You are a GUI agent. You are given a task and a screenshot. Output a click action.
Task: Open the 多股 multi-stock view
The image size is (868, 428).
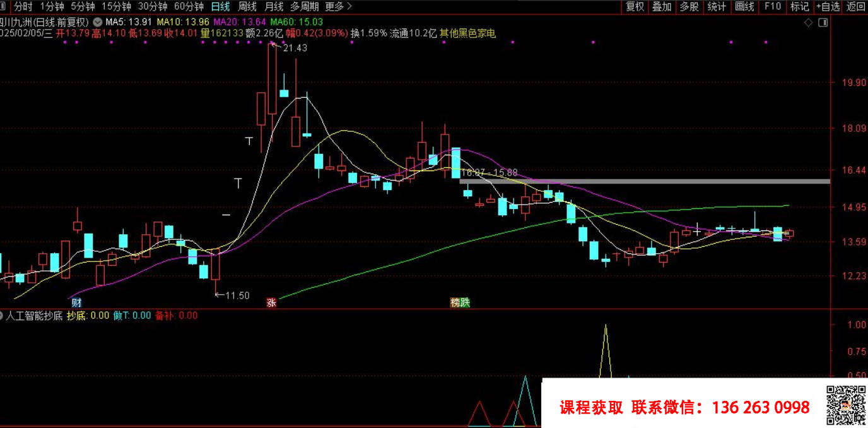click(x=689, y=6)
